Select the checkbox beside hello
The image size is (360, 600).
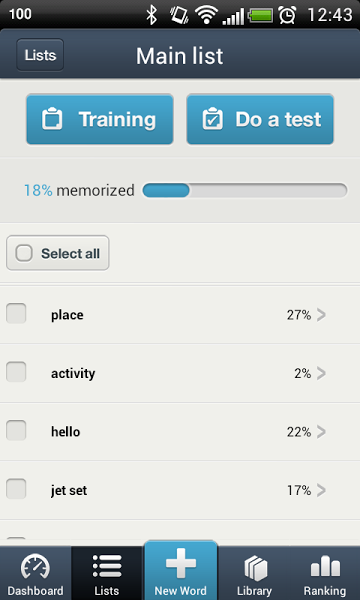click(16, 431)
